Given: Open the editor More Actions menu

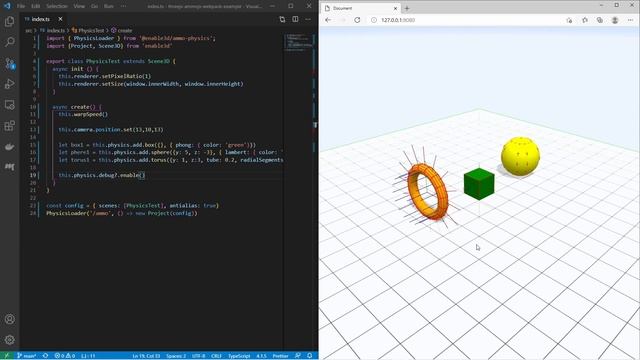Looking at the screenshot, I should click(308, 19).
